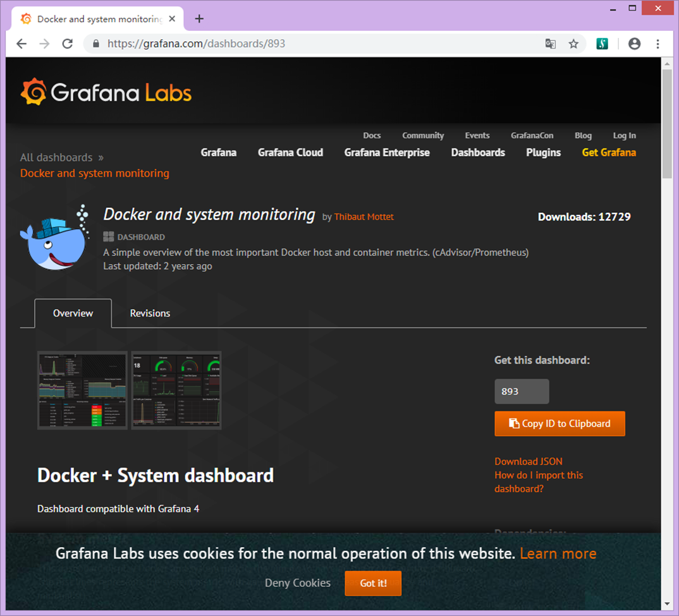Open the Grafana main menu item
Image resolution: width=679 pixels, height=616 pixels.
(x=219, y=152)
